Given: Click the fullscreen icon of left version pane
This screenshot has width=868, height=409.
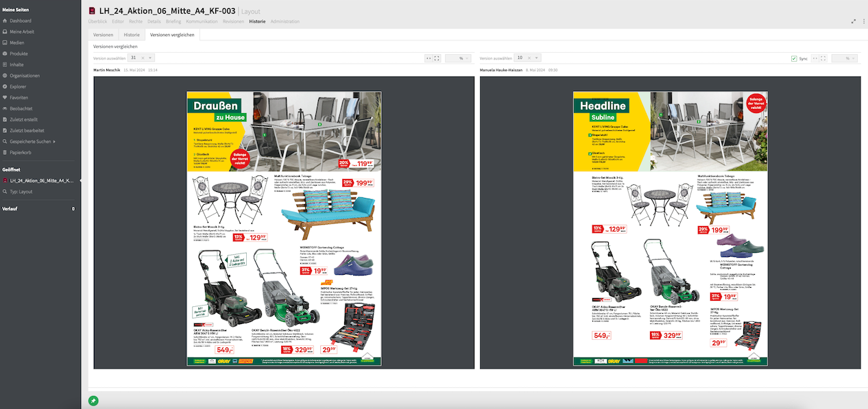Looking at the screenshot, I should (x=437, y=58).
